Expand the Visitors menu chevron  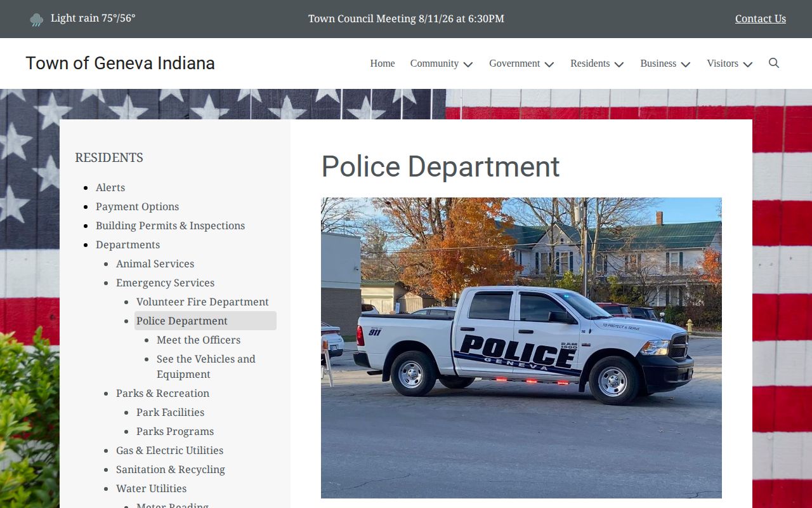[x=748, y=64]
